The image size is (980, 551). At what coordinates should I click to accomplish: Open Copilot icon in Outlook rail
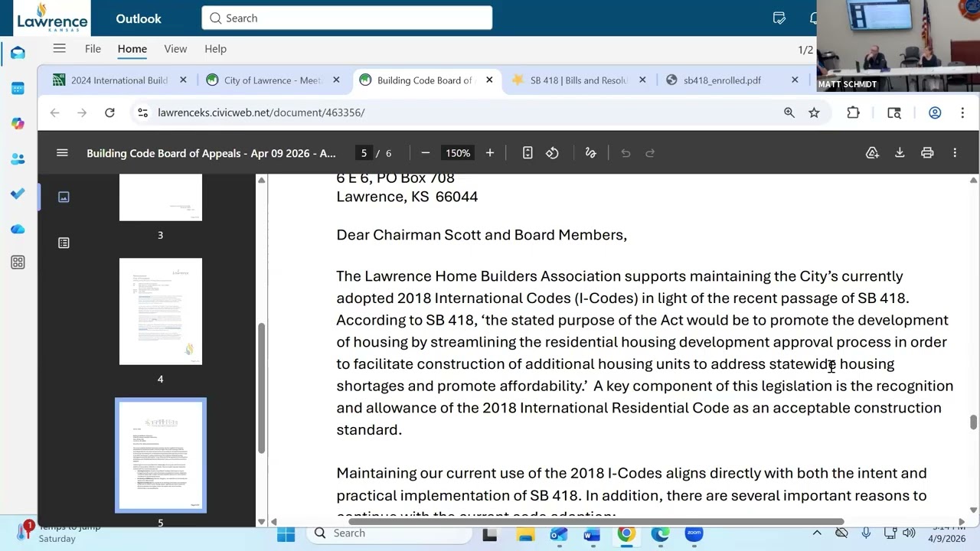click(18, 124)
